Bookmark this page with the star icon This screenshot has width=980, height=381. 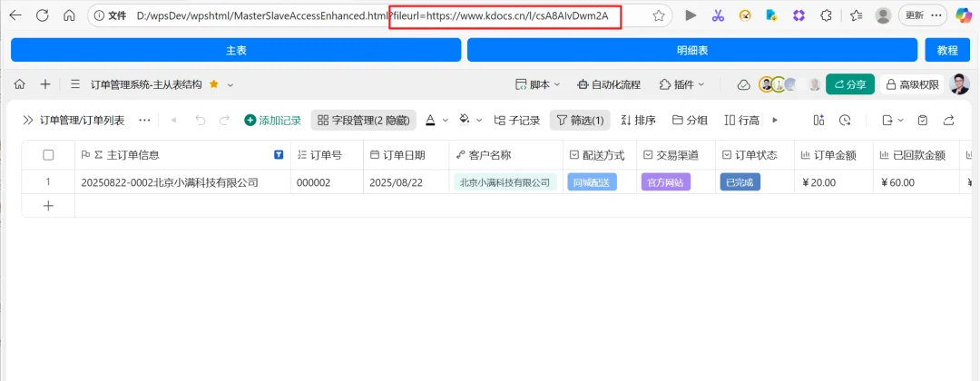tap(658, 15)
